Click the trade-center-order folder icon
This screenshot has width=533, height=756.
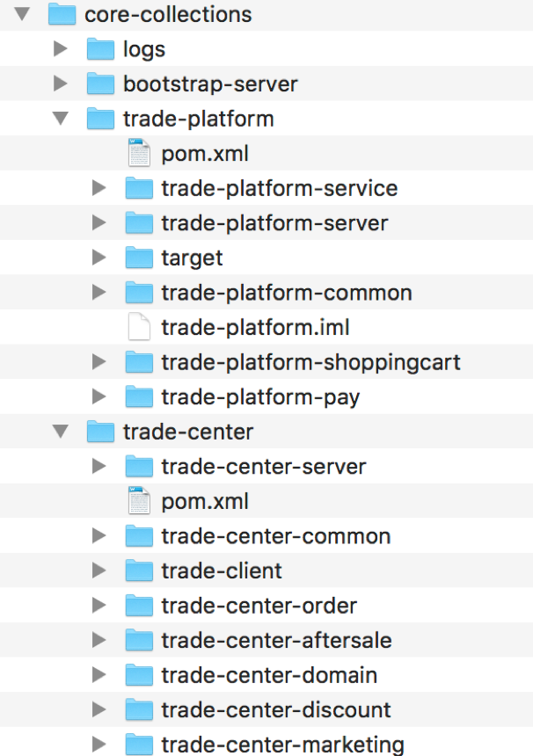click(x=139, y=604)
